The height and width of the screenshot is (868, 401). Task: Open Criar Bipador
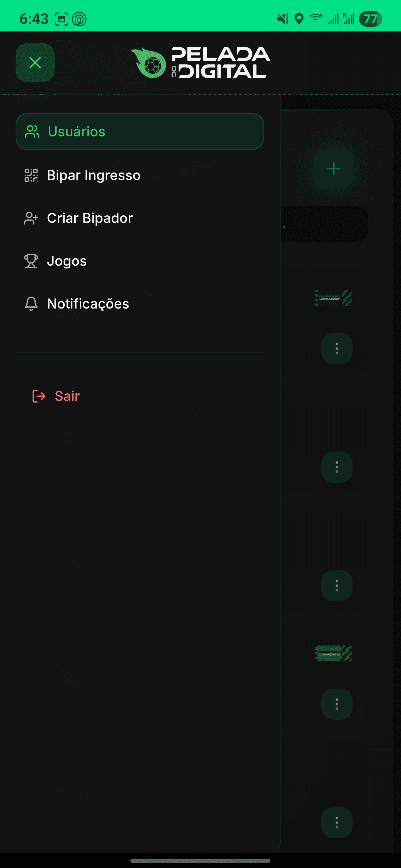coord(90,218)
